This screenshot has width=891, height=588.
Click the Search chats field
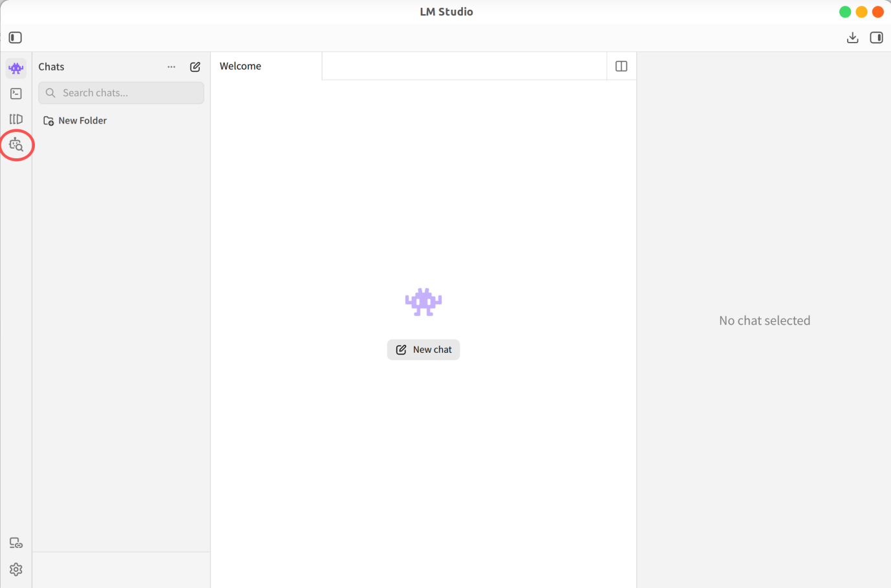tap(121, 93)
